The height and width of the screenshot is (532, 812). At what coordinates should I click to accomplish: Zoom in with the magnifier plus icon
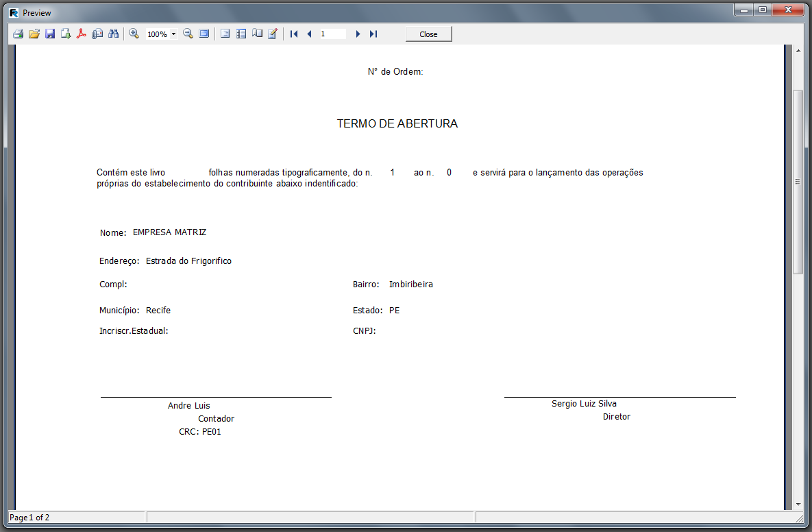click(134, 34)
